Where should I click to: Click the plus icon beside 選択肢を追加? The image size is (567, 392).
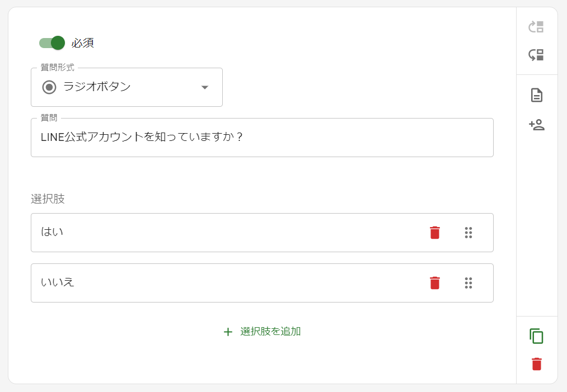(228, 331)
